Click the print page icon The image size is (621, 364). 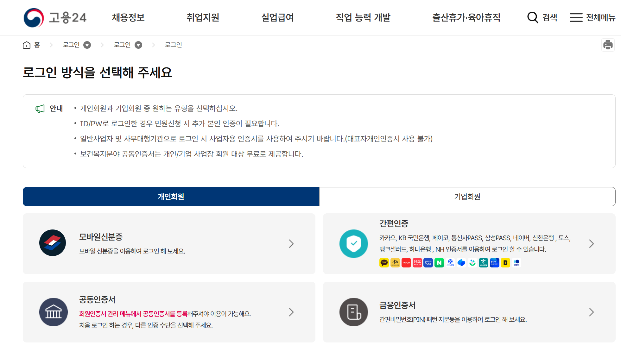(x=608, y=45)
